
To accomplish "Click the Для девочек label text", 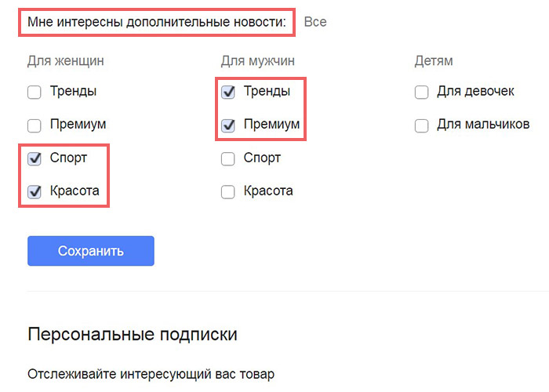I will coord(475,92).
